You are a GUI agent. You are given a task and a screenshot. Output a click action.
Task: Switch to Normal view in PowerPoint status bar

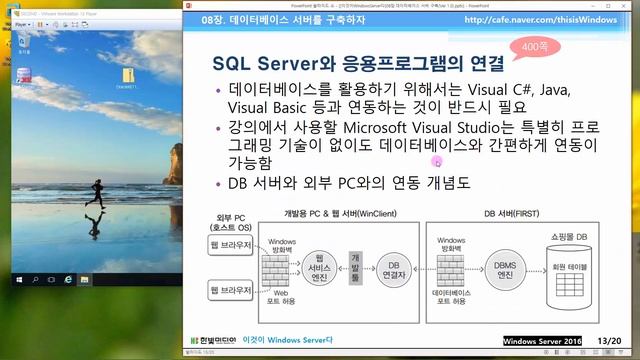582,352
